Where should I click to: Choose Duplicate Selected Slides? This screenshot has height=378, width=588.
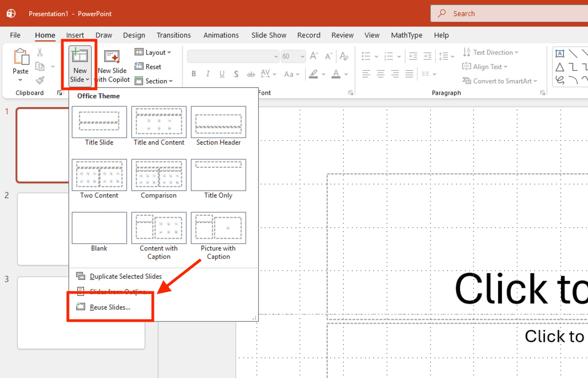(x=126, y=276)
